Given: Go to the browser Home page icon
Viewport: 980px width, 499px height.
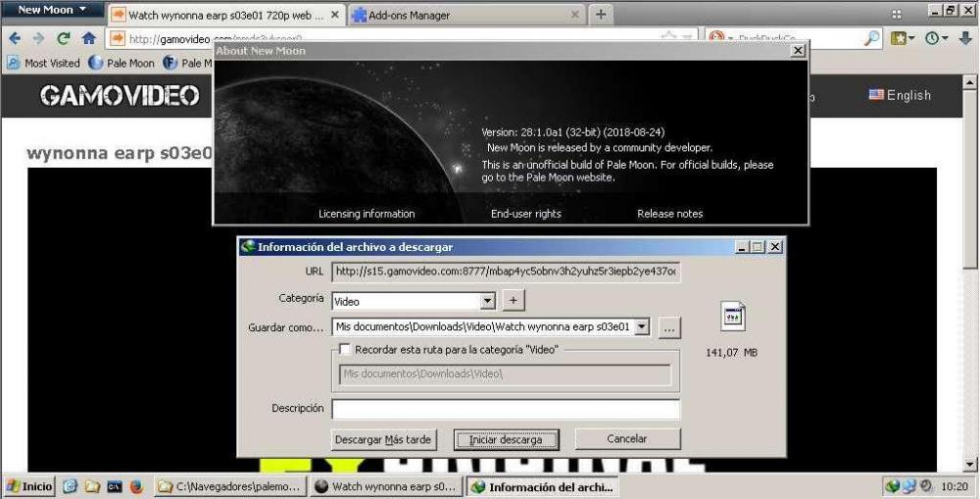Looking at the screenshot, I should 88,38.
